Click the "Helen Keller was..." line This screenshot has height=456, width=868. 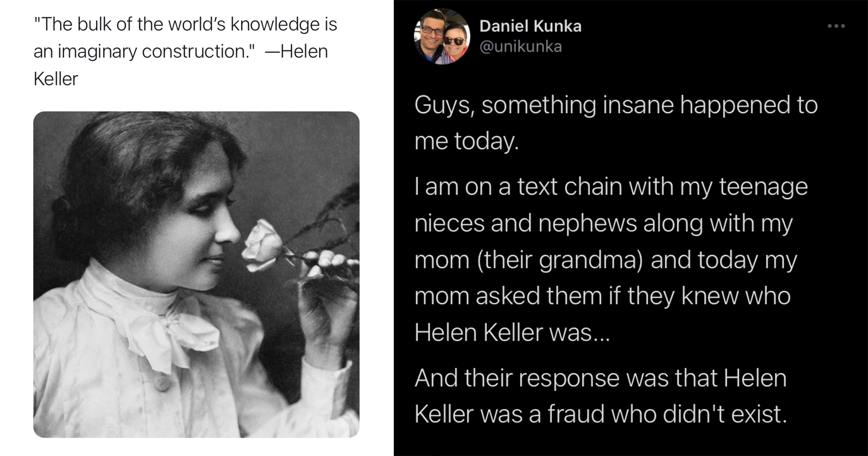pos(512,333)
